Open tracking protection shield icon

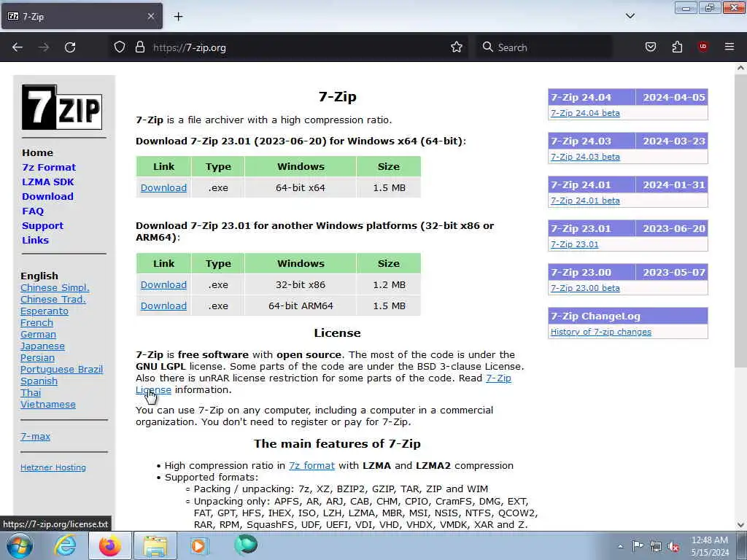(x=120, y=47)
